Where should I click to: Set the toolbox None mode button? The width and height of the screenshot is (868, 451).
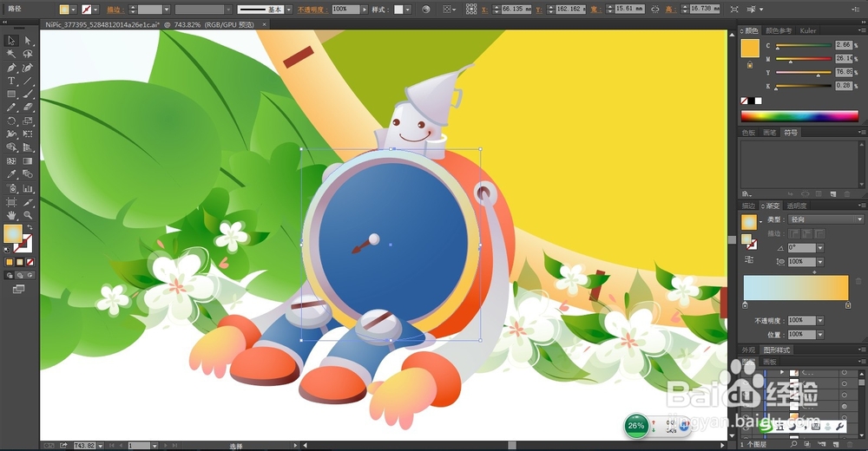(30, 262)
